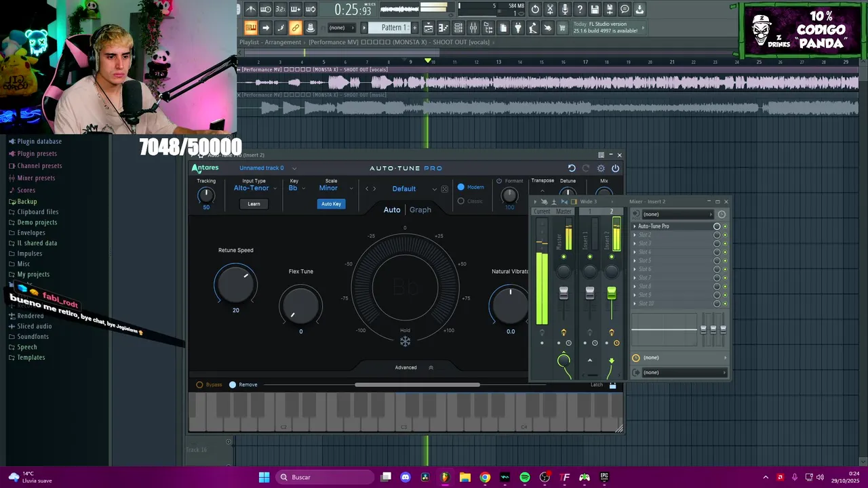The width and height of the screenshot is (868, 488).
Task: Select the Modern radio option
Action: point(461,187)
